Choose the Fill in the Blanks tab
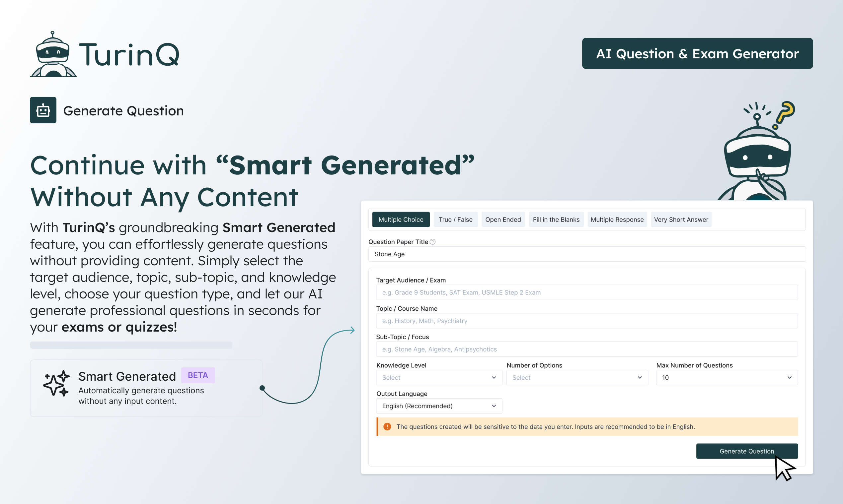 pyautogui.click(x=556, y=220)
